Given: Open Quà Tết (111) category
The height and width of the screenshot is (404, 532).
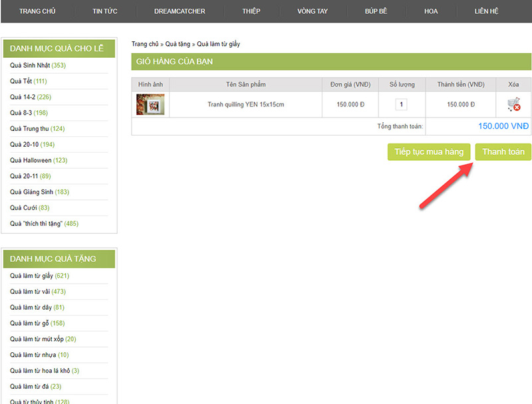Looking at the screenshot, I should (x=28, y=81).
